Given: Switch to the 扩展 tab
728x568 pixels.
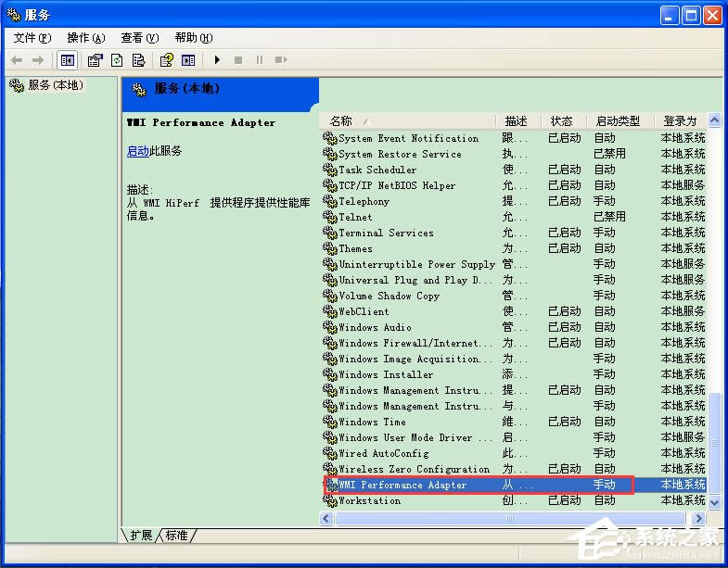Looking at the screenshot, I should coord(141,536).
